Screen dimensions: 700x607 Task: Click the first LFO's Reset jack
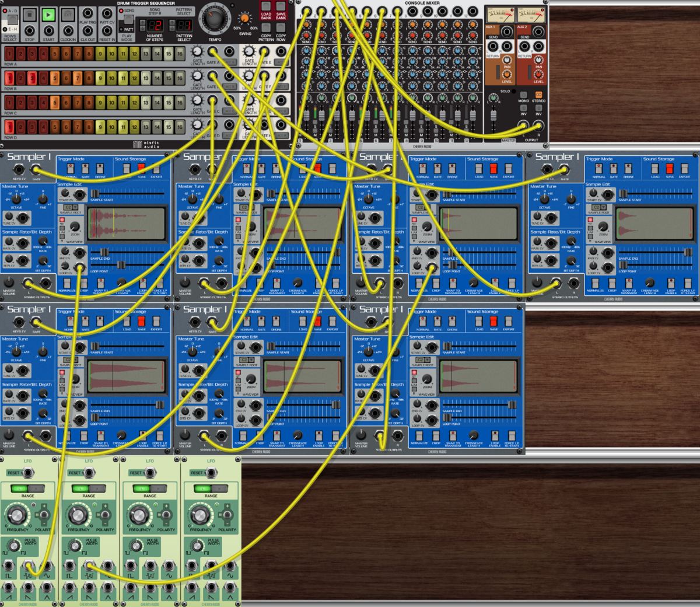[29, 472]
